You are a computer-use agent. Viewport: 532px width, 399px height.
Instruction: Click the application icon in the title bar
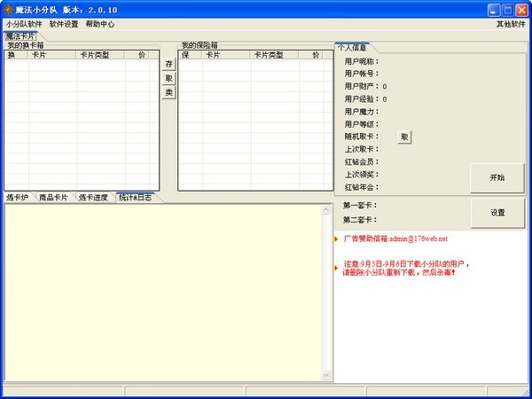tap(8, 10)
